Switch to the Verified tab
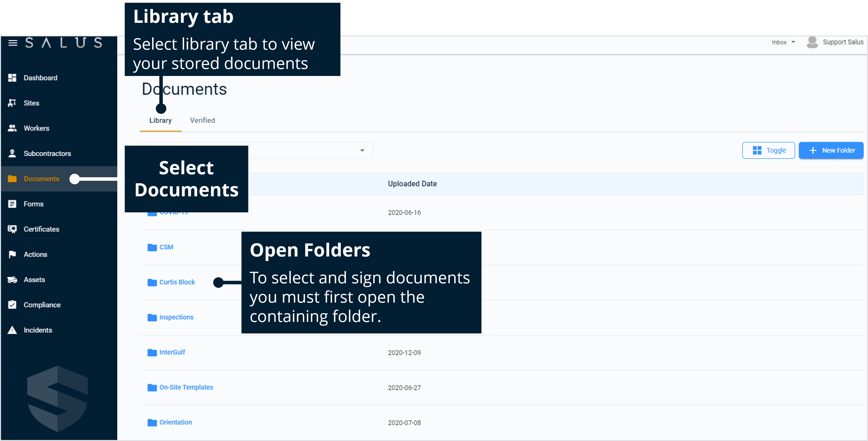This screenshot has height=441, width=868. pyautogui.click(x=202, y=120)
